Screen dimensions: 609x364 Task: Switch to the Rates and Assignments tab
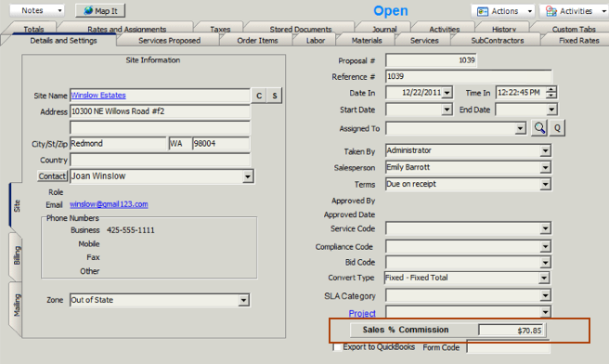click(x=126, y=29)
